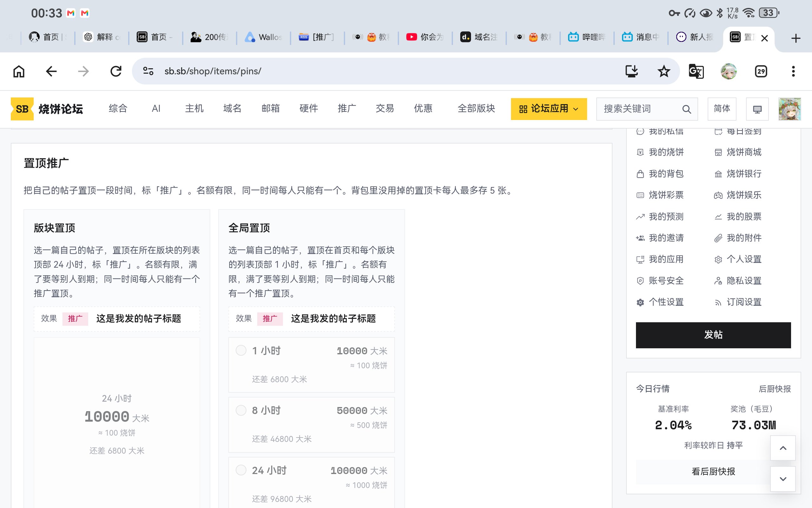
Task: Select the 8 小时 global pin option
Action: tap(311, 425)
